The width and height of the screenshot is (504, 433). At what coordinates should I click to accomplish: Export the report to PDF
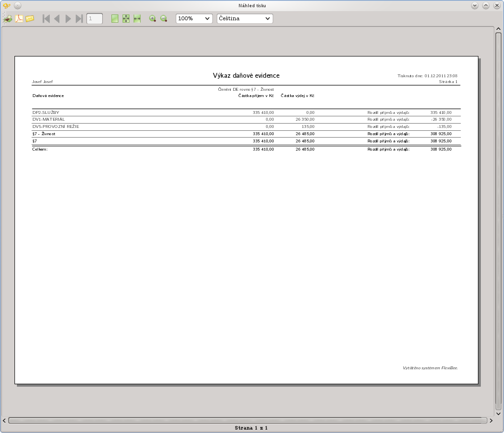coord(19,19)
